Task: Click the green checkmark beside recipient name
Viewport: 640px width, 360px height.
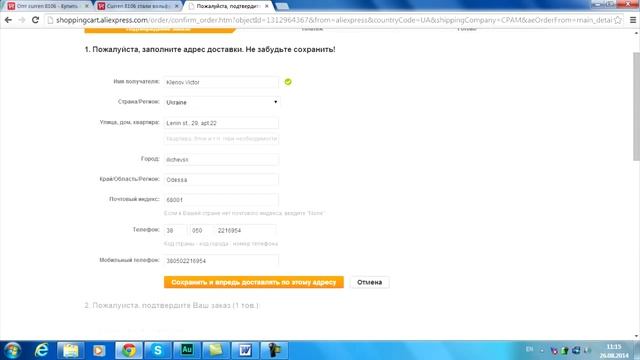Action: (288, 82)
